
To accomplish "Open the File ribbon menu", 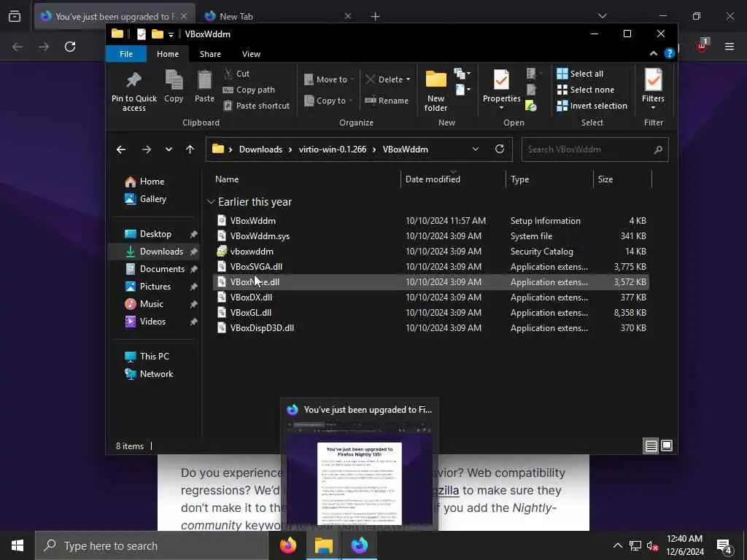I will pos(126,54).
